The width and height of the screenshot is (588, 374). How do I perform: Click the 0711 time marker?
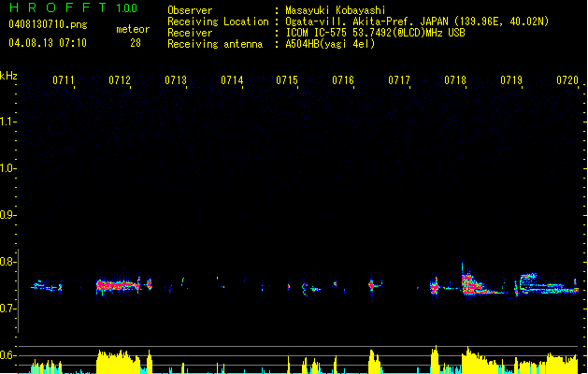pos(63,80)
